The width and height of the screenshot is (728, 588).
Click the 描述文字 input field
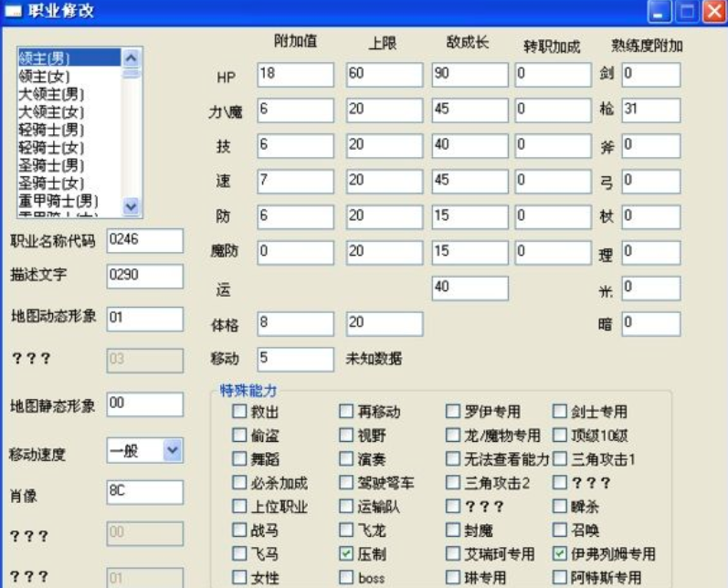click(x=145, y=276)
